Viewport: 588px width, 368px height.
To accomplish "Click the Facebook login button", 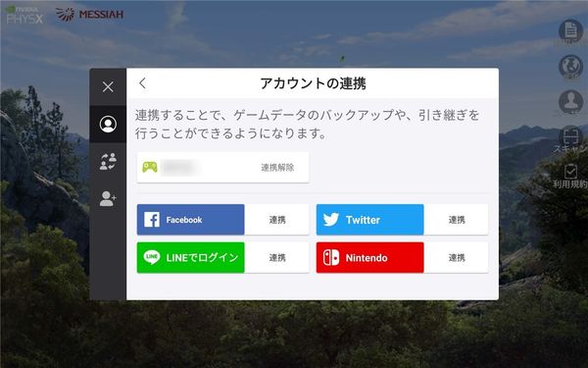I will [x=190, y=220].
